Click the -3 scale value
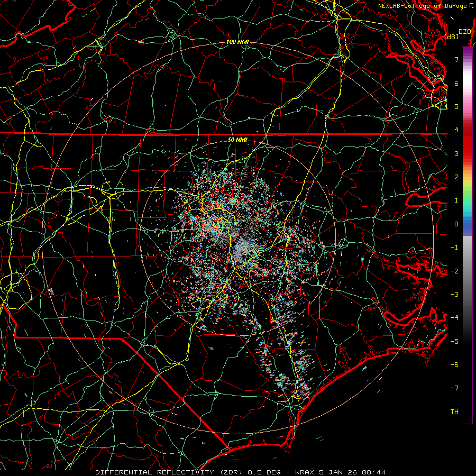 click(454, 295)
